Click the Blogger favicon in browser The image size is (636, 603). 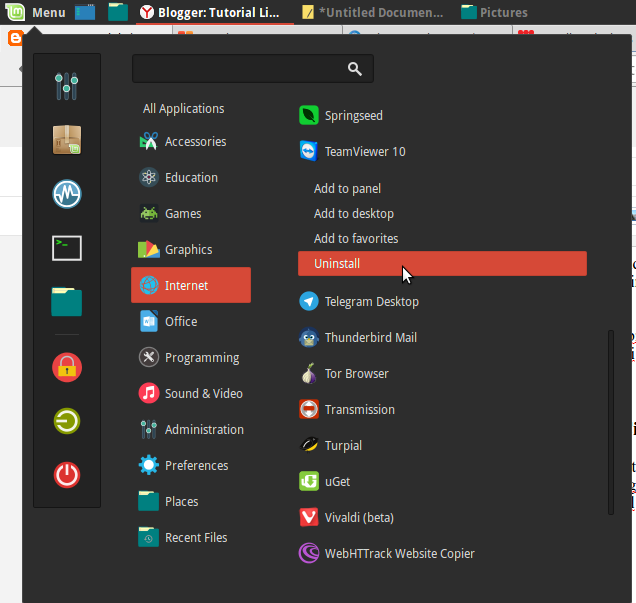[x=14, y=38]
